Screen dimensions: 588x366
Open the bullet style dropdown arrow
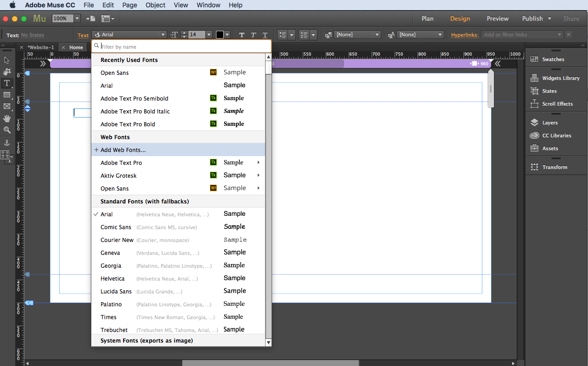(x=292, y=35)
